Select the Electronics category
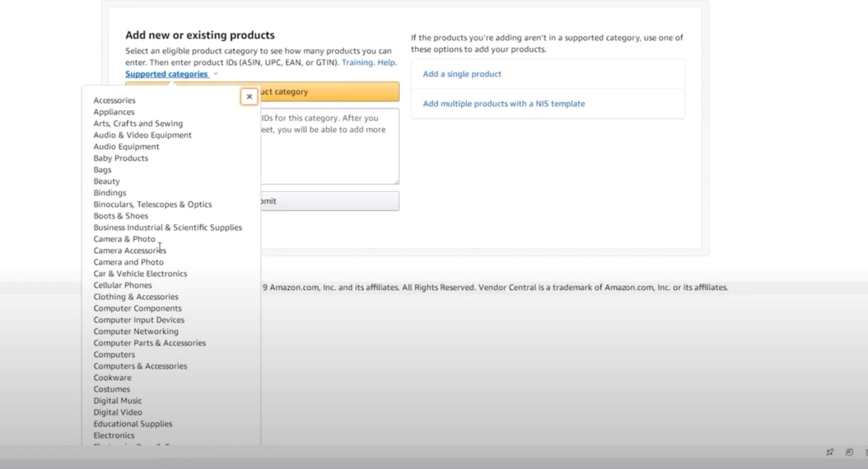Image resolution: width=868 pixels, height=469 pixels. [x=114, y=435]
